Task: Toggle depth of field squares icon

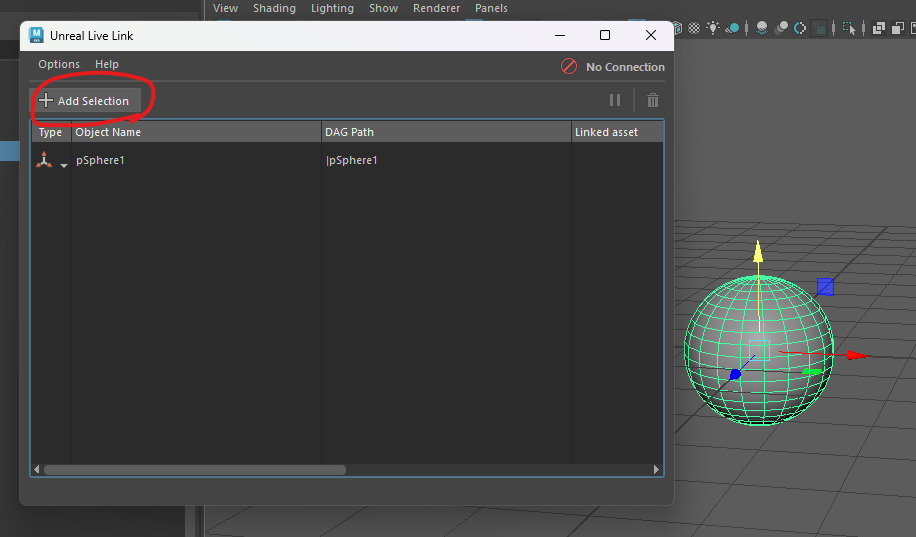Action: (819, 28)
